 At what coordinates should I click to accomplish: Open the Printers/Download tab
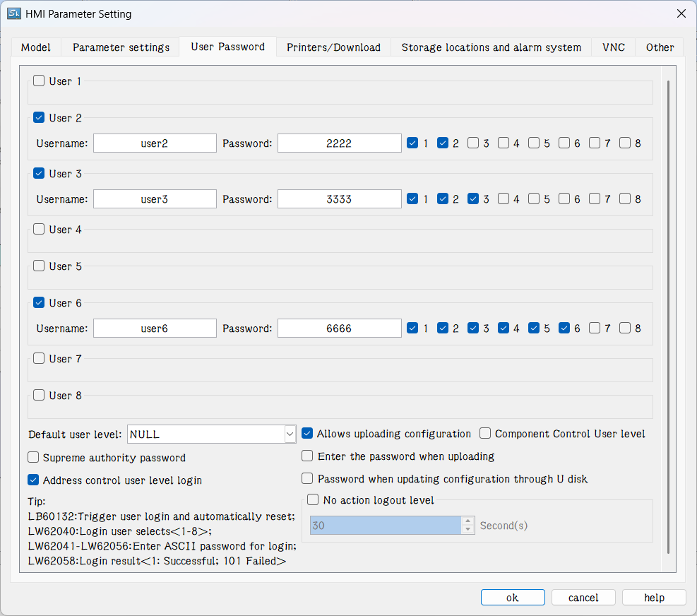pyautogui.click(x=333, y=47)
